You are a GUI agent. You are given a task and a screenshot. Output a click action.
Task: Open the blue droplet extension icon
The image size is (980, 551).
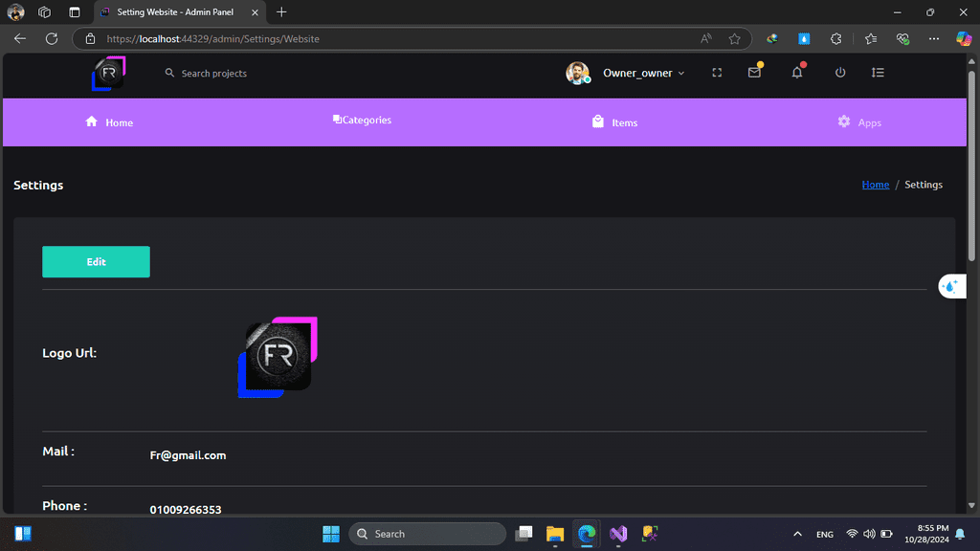pos(804,38)
